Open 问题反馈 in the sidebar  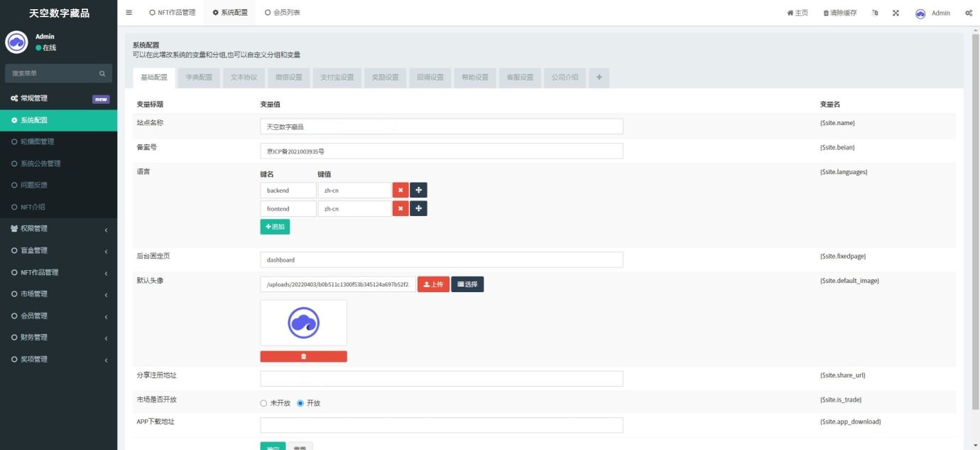58,185
